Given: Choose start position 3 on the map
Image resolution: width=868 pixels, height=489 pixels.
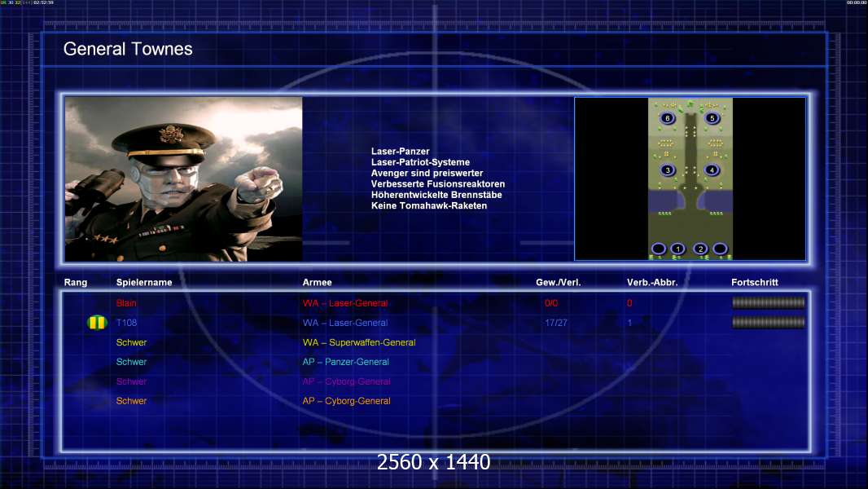Looking at the screenshot, I should tap(668, 170).
